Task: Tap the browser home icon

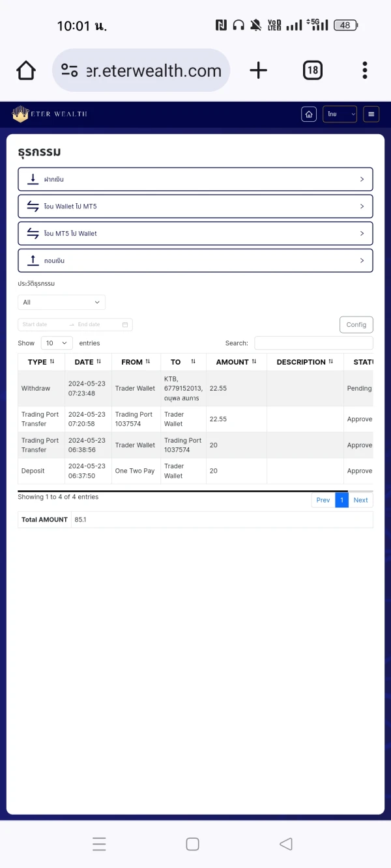Action: (26, 70)
